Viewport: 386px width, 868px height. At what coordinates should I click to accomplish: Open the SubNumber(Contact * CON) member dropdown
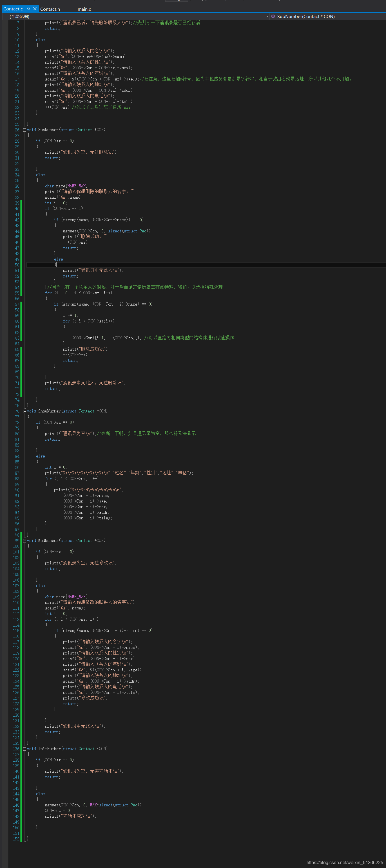328,17
